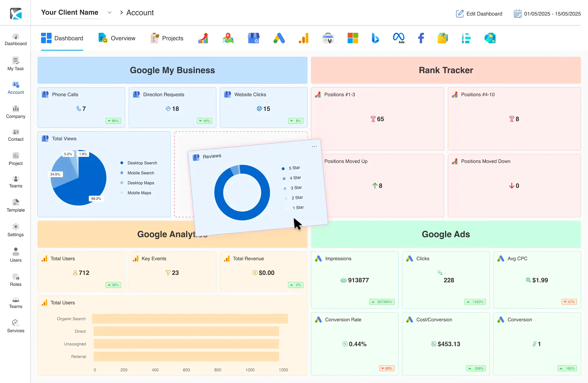Open Teams below Project in sidebar
The width and height of the screenshot is (588, 383).
pos(16,182)
